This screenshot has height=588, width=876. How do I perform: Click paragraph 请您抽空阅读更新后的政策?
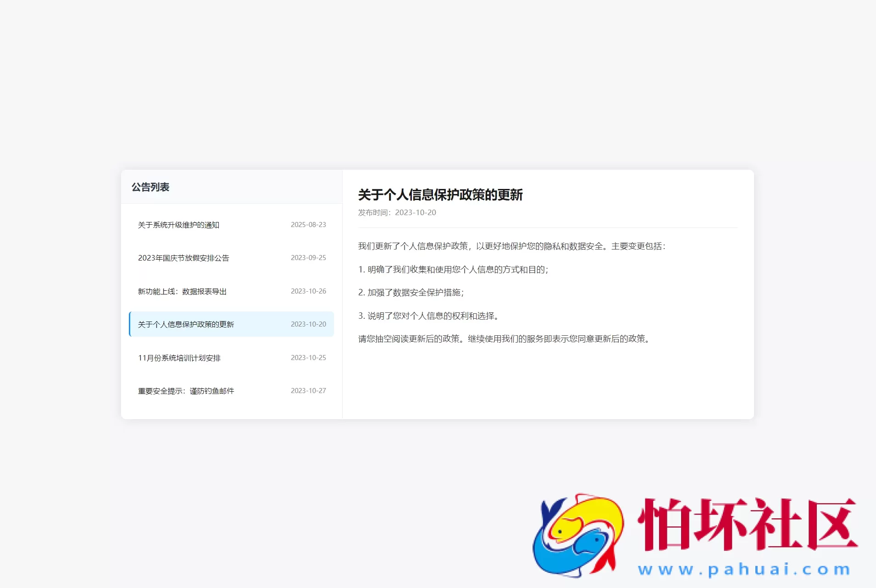point(504,339)
